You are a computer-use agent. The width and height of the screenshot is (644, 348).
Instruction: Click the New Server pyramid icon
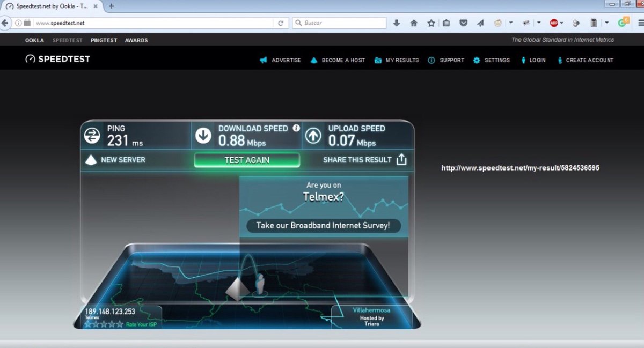pos(91,159)
